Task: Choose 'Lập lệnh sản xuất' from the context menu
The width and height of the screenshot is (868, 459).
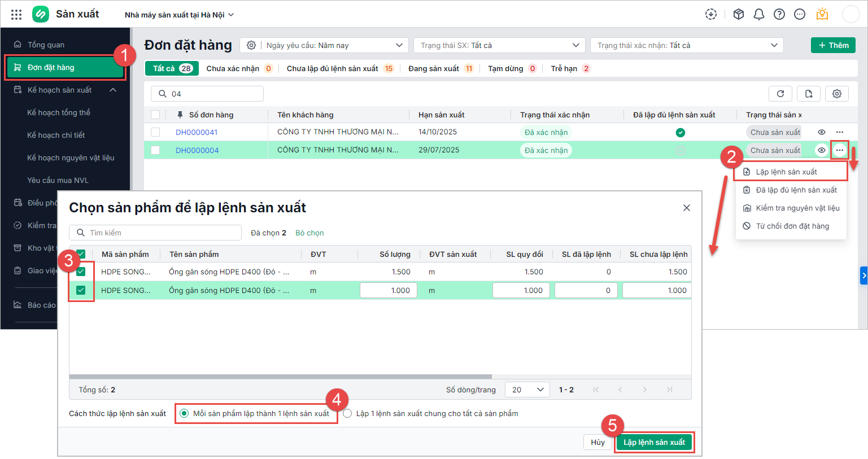Action: click(x=786, y=172)
